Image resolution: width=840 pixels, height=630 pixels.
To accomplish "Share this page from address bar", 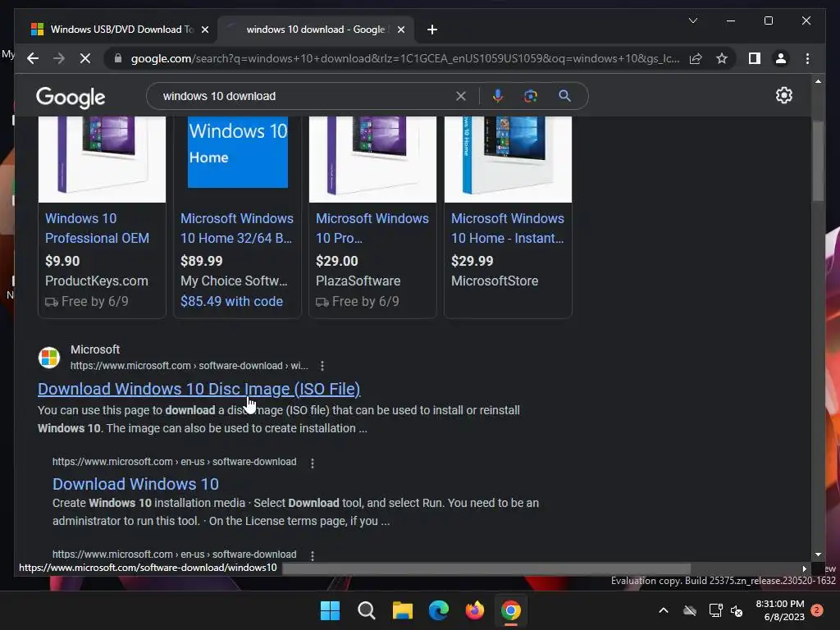I will 696,58.
